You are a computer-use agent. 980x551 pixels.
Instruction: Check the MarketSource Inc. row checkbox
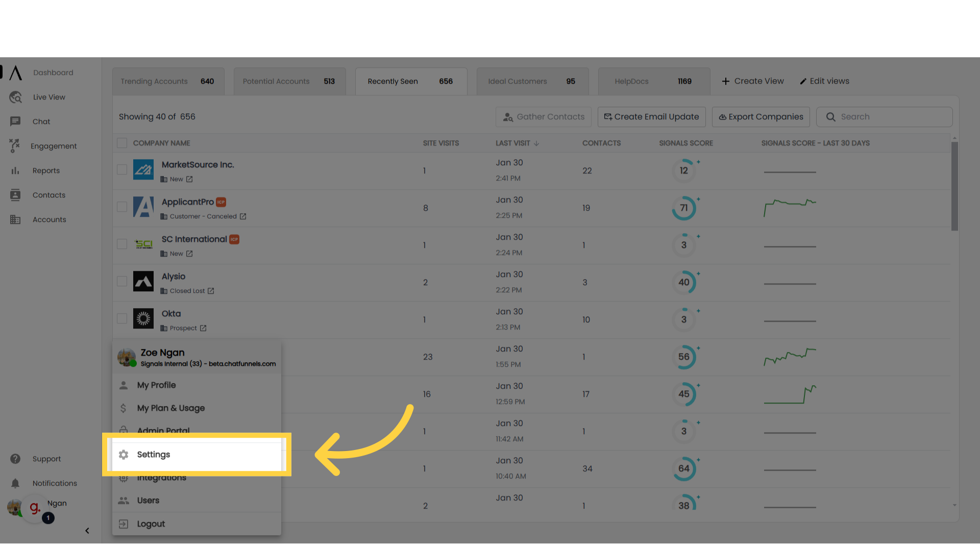[x=122, y=169]
